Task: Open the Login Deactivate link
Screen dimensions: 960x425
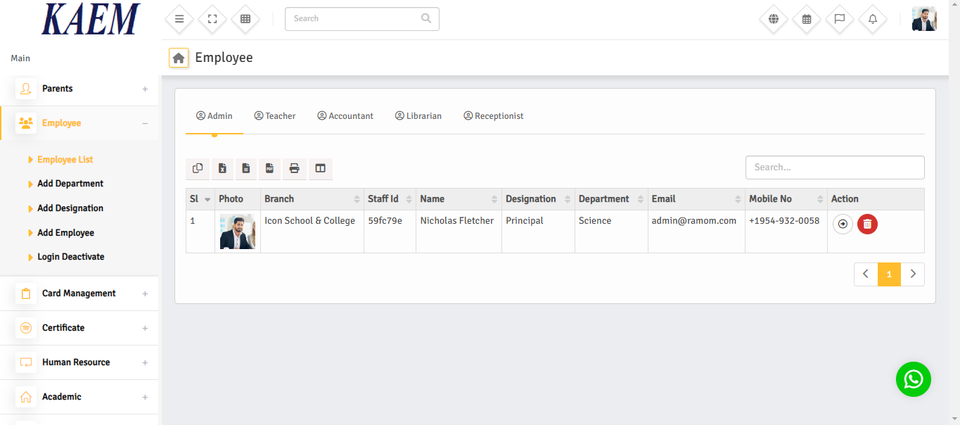Action: pos(70,257)
